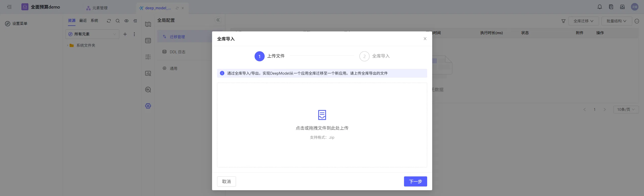Switch to the 最近 tab
The height and width of the screenshot is (196, 644).
tap(83, 21)
